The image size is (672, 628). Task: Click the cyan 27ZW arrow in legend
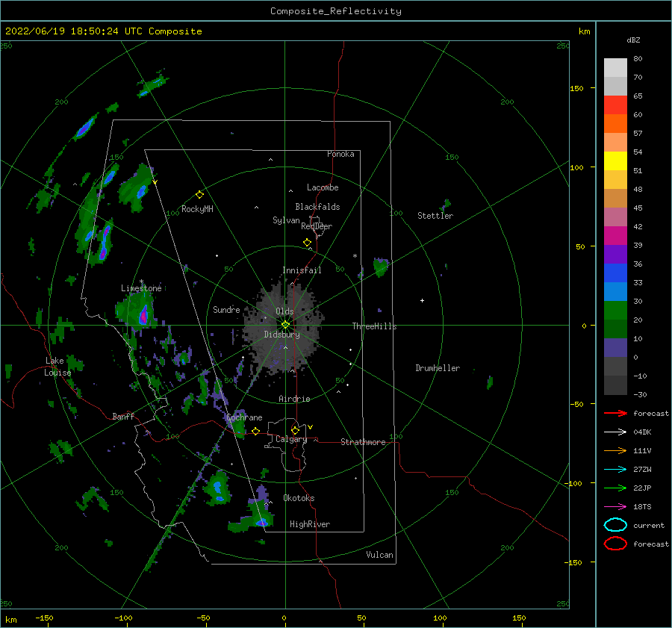point(615,470)
